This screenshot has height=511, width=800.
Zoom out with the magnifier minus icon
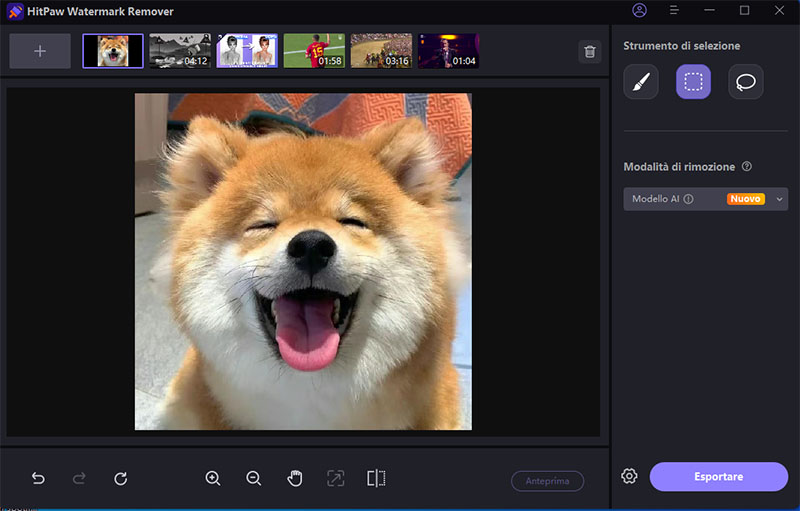[254, 479]
